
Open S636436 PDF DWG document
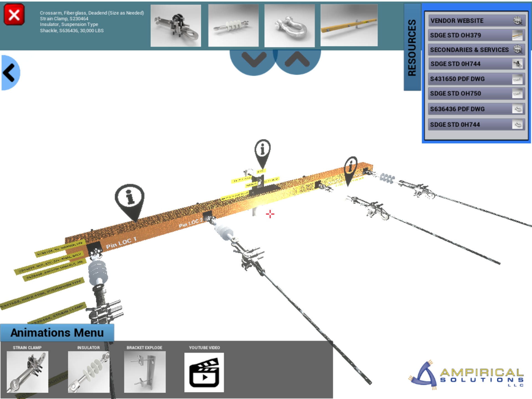[x=476, y=109]
